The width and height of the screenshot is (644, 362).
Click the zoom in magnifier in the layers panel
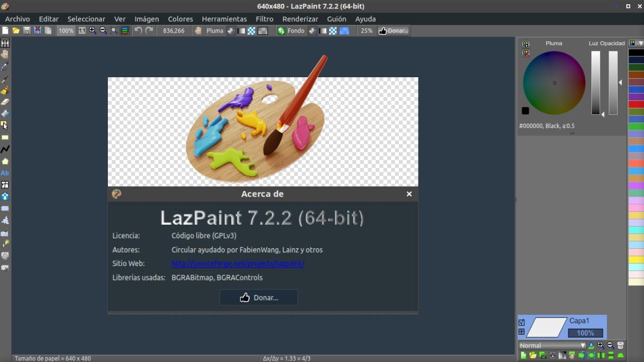(601, 345)
